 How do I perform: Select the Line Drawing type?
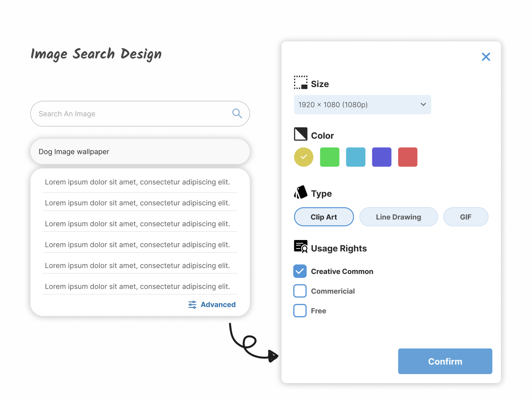(x=398, y=217)
